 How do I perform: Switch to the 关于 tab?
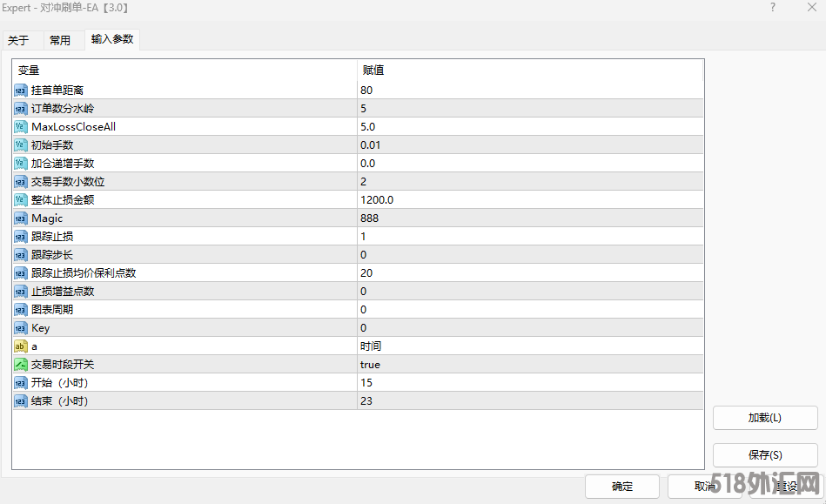(x=18, y=41)
